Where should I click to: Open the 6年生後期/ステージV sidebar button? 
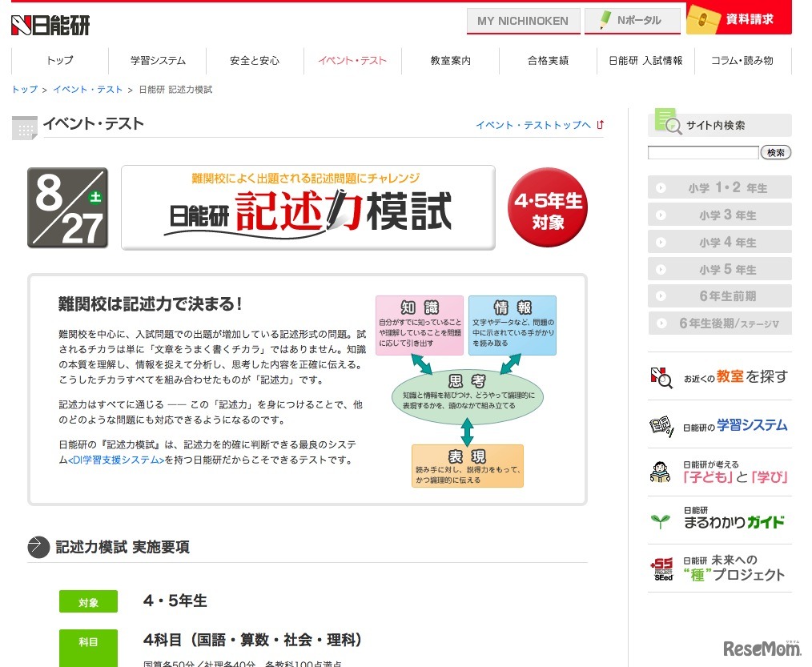tap(720, 323)
